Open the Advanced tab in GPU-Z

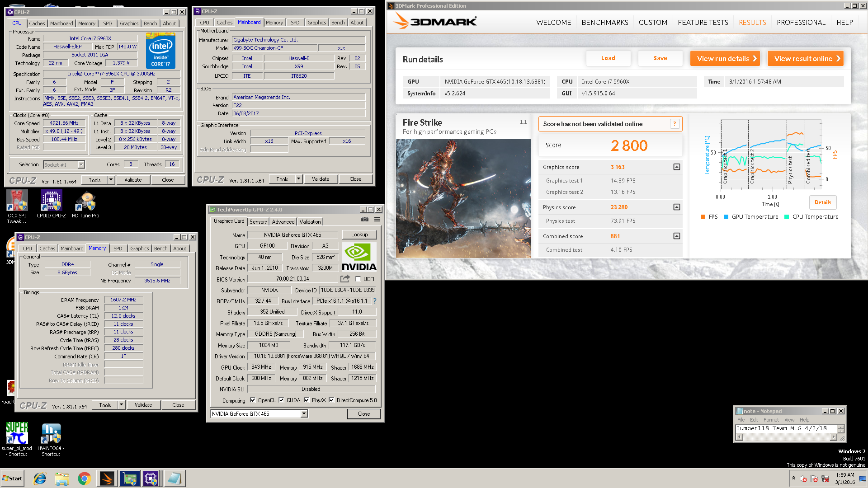pyautogui.click(x=283, y=221)
